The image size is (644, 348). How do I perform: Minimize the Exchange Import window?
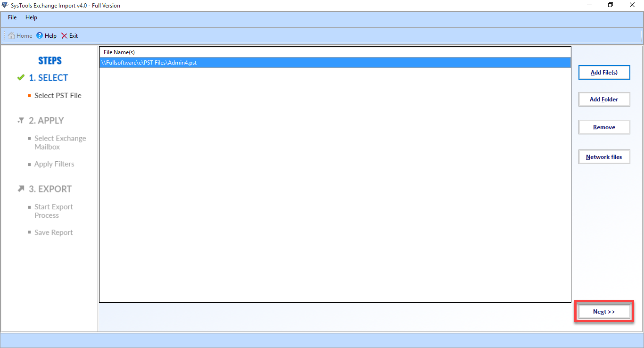click(x=589, y=5)
